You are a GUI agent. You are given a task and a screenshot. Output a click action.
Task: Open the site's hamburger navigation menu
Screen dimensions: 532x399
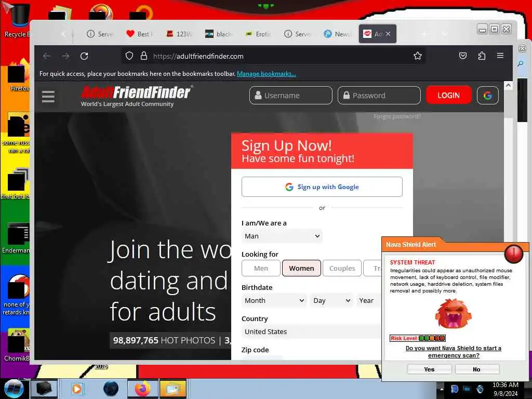click(x=48, y=96)
